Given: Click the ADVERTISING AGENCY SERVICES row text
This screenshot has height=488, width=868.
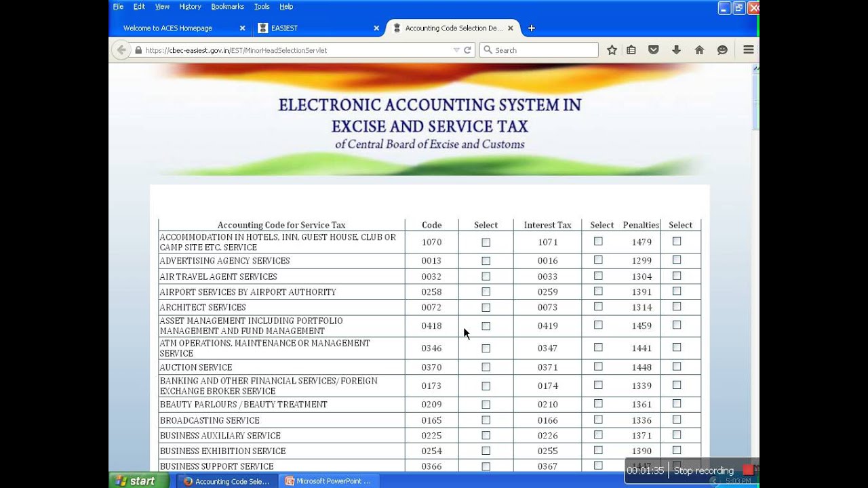Looking at the screenshot, I should pyautogui.click(x=224, y=261).
